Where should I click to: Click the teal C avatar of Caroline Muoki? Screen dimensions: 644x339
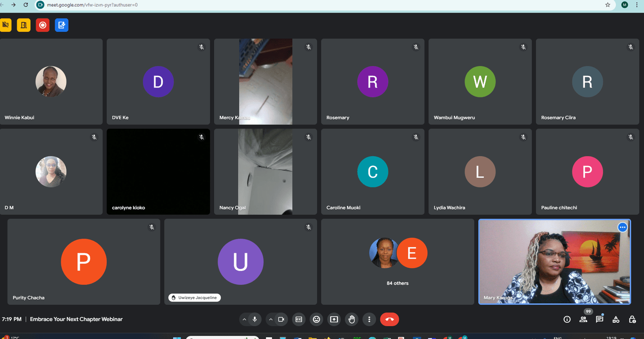pyautogui.click(x=373, y=172)
